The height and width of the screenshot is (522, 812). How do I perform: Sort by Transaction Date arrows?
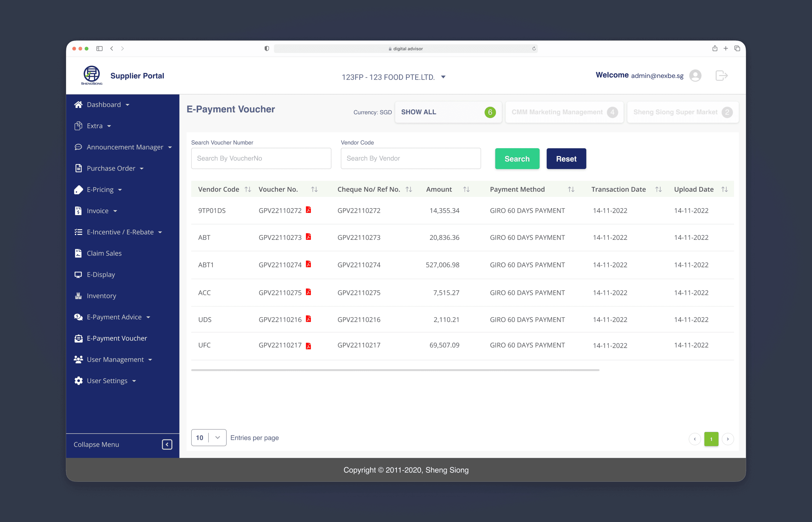pyautogui.click(x=659, y=189)
